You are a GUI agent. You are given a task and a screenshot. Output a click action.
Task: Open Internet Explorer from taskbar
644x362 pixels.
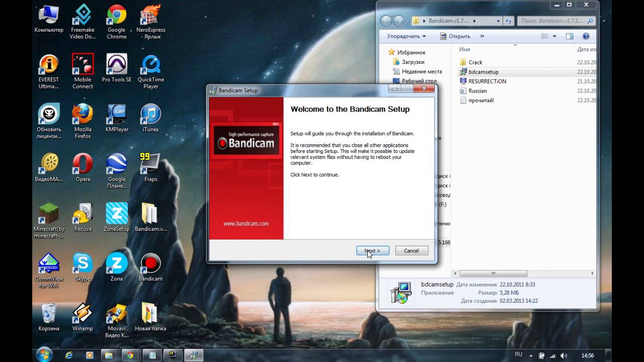(69, 355)
